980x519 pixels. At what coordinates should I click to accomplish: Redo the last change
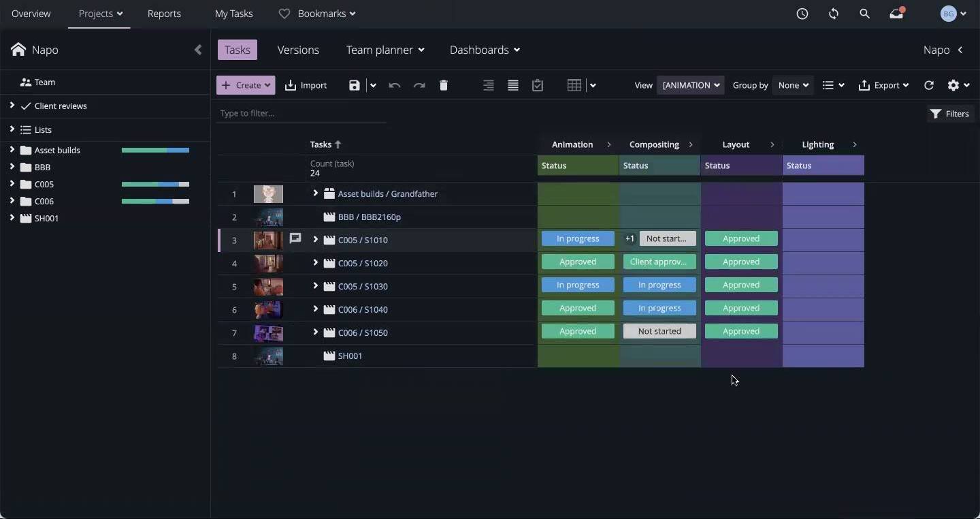coord(419,85)
